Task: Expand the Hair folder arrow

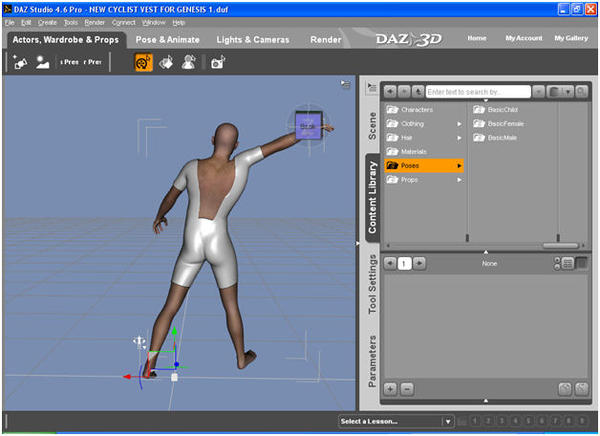Action: [x=459, y=138]
